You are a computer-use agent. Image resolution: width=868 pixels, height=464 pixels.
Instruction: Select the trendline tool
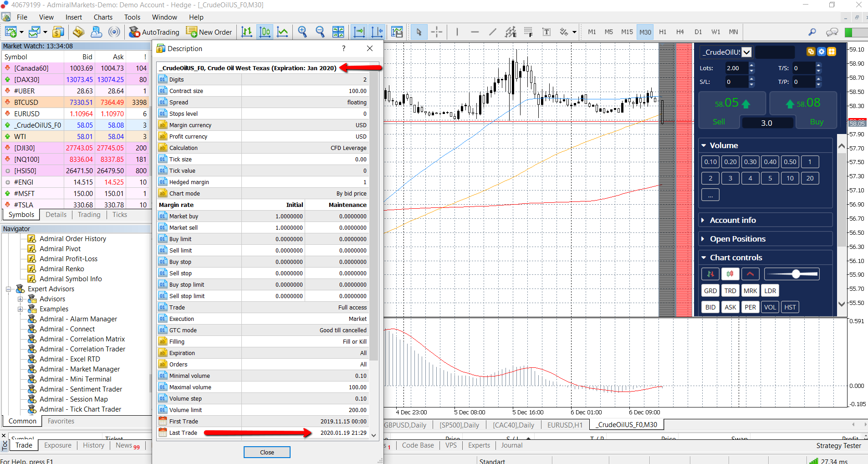click(492, 32)
